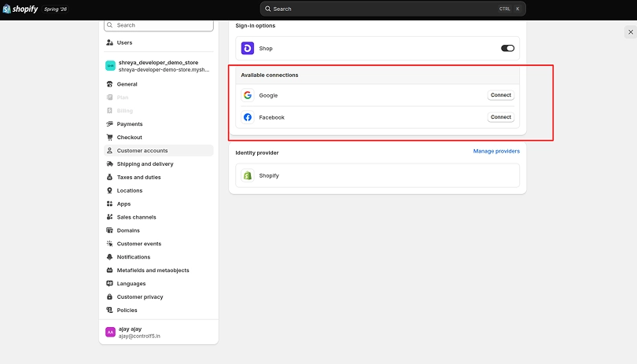Image resolution: width=637 pixels, height=364 pixels.
Task: Click the Available connections heading
Action: click(269, 75)
